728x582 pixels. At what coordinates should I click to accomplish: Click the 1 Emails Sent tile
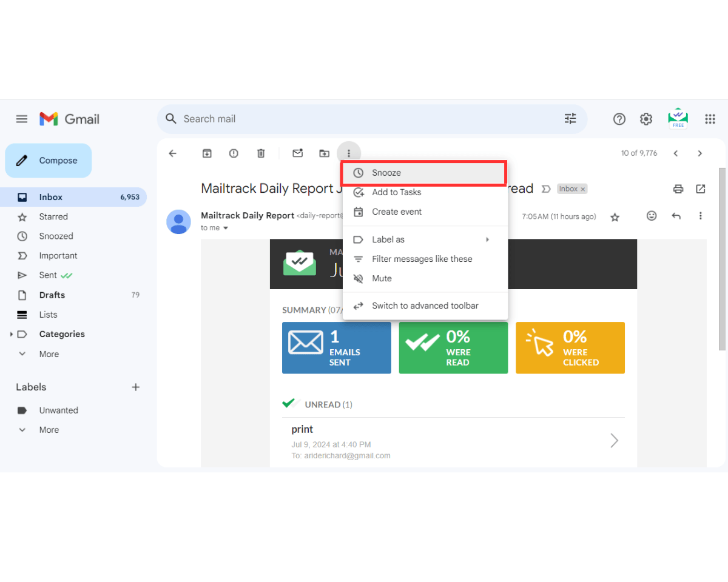[x=337, y=347]
